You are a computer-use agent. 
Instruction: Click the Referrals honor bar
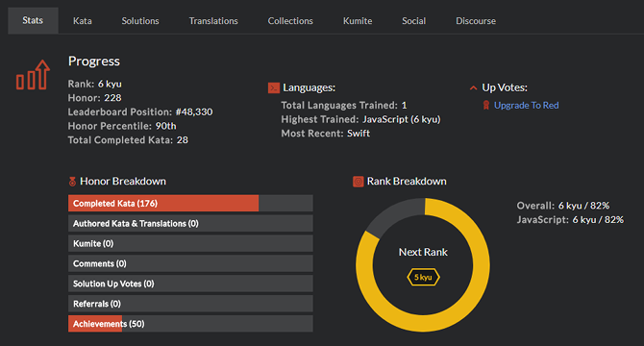(x=190, y=304)
